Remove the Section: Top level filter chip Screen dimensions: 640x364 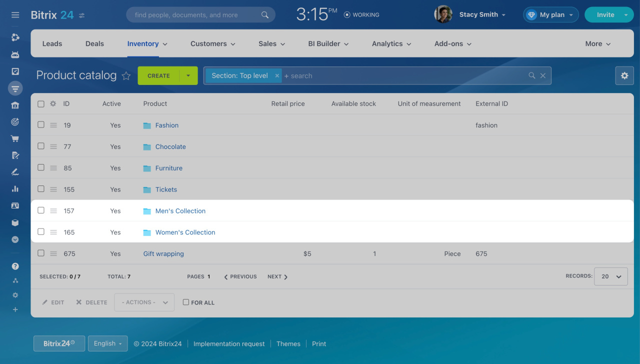[x=277, y=76]
